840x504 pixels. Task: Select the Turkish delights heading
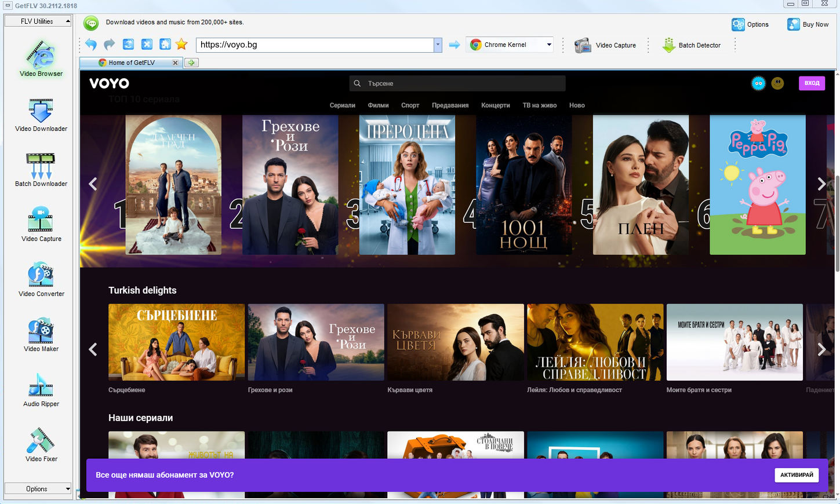tap(142, 290)
